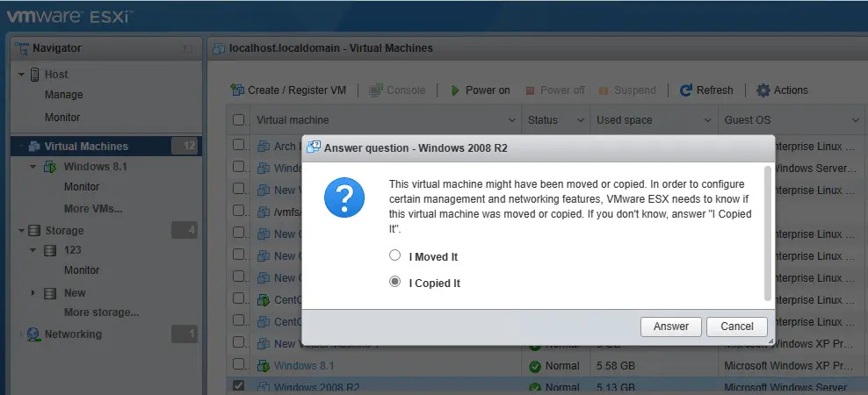Click the Suspend pause icon

tap(604, 90)
